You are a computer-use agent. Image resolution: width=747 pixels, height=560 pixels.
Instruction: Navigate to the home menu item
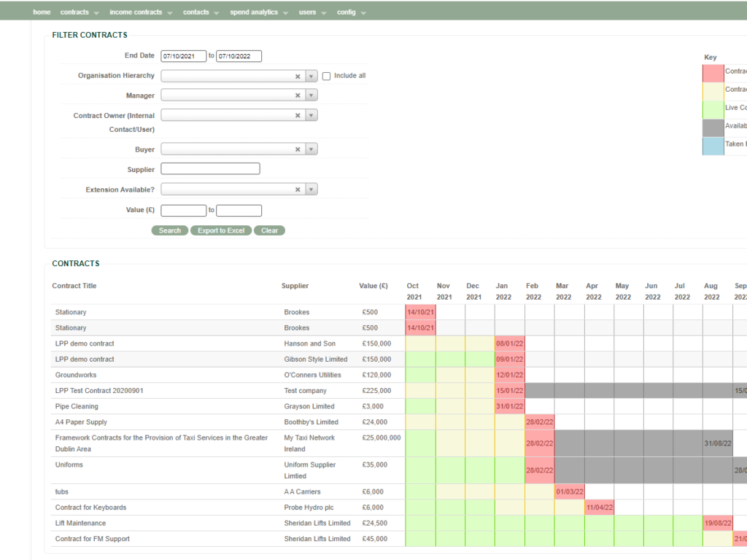42,12
